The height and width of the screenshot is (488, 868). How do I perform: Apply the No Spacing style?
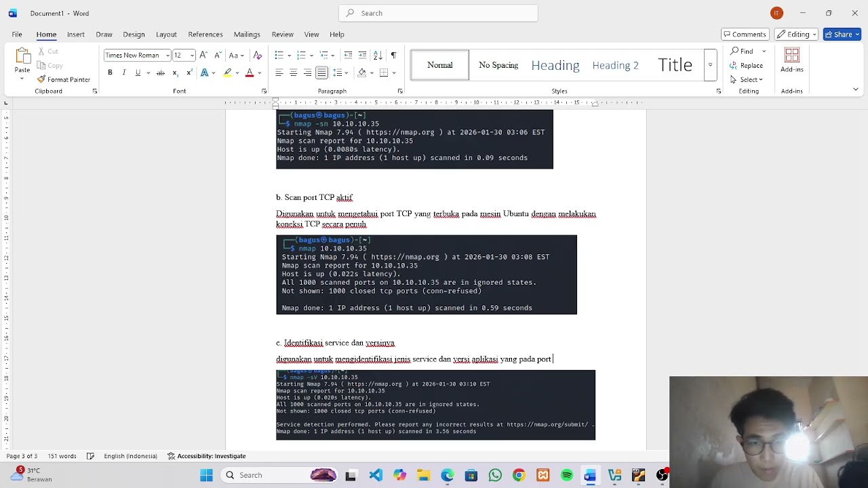pyautogui.click(x=498, y=65)
